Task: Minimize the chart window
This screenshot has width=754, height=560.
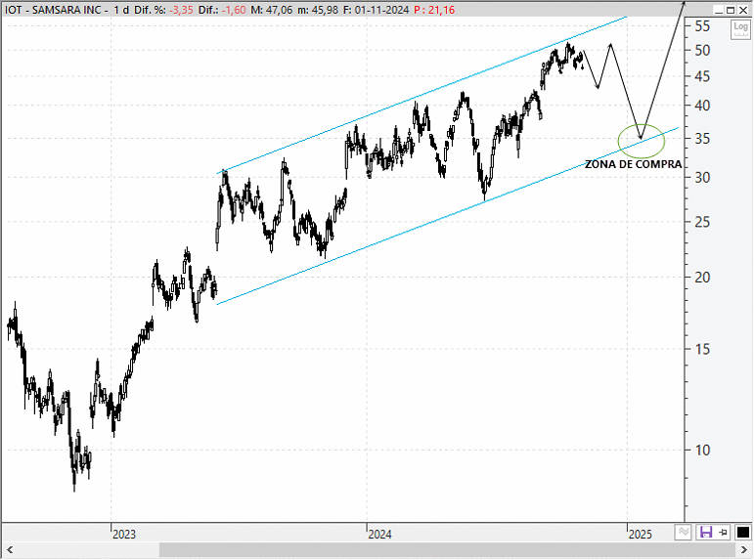Action: [x=719, y=10]
